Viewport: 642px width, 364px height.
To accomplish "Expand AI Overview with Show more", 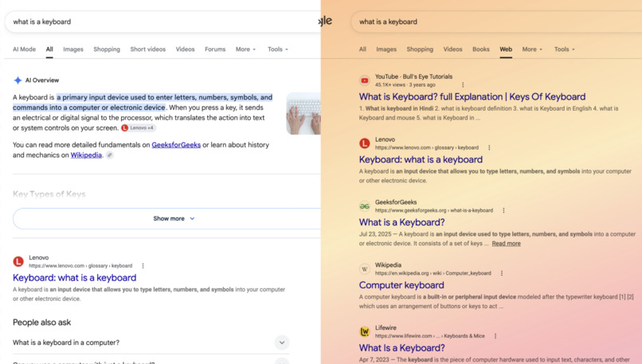I will [x=167, y=219].
